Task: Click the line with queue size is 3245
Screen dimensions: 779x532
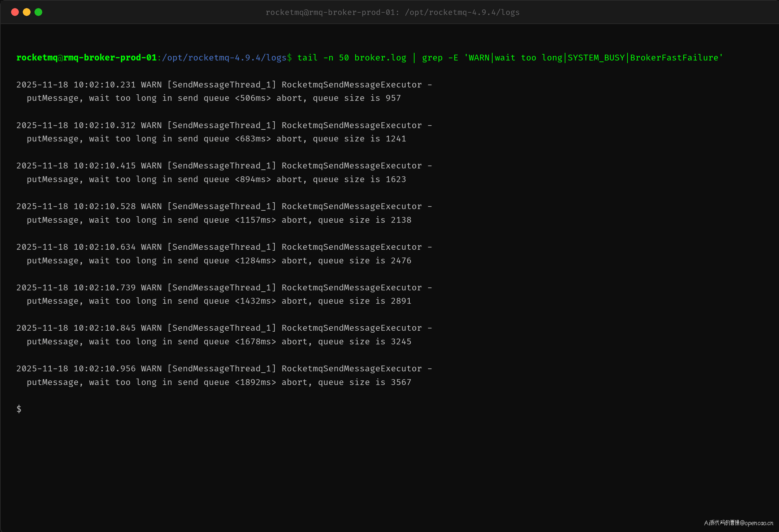Action: 219,341
